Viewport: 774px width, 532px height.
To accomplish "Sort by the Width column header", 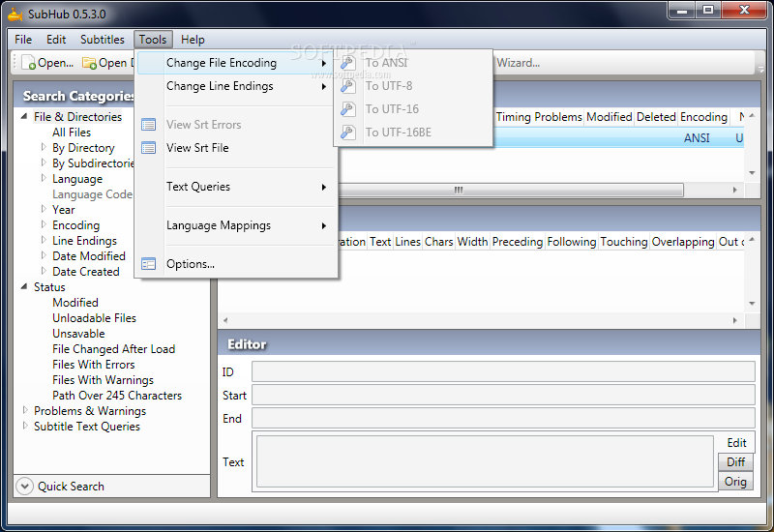I will [x=472, y=242].
